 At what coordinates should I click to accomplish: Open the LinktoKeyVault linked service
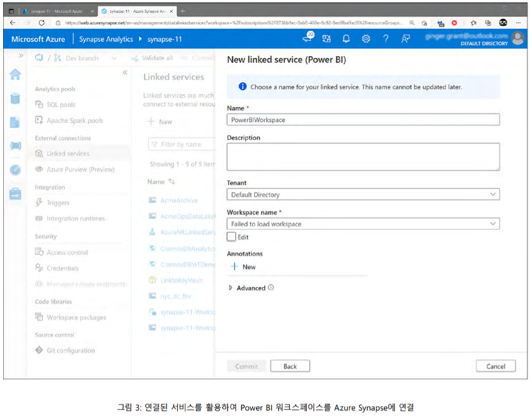[x=181, y=280]
